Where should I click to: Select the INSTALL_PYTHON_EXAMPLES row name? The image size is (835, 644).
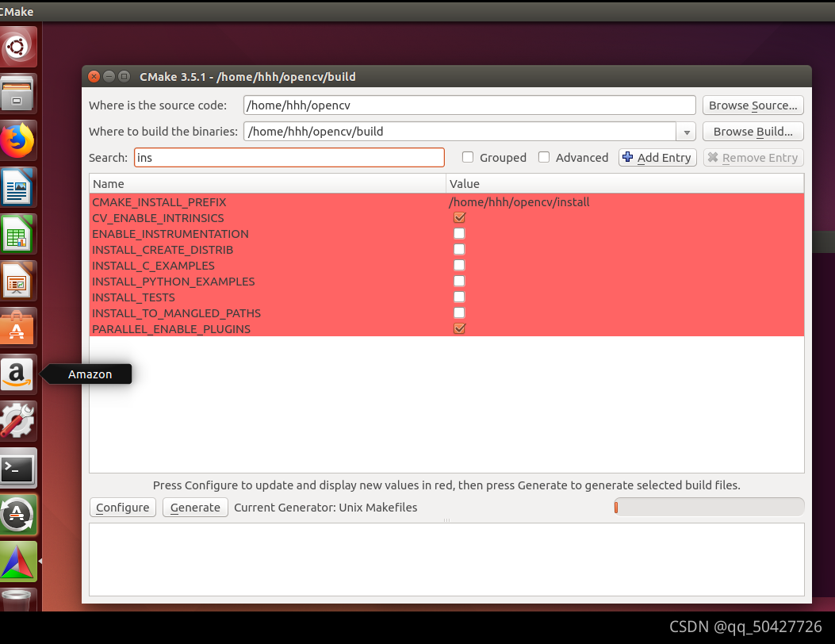click(x=174, y=282)
